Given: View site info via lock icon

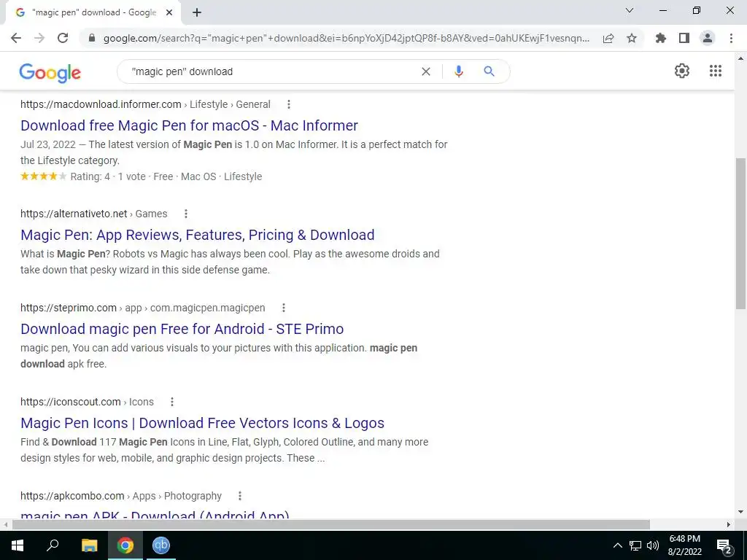Looking at the screenshot, I should [92, 38].
